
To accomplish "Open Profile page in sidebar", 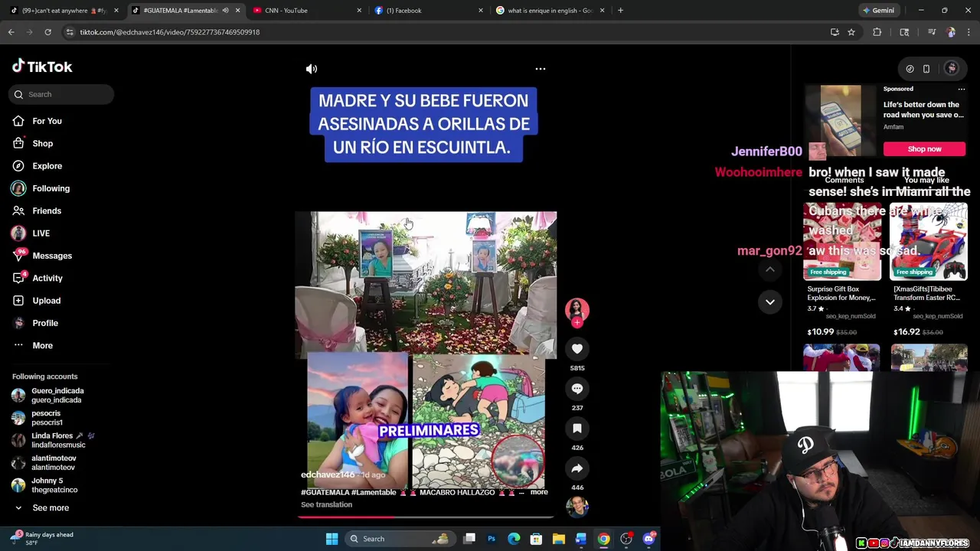I will (x=45, y=323).
